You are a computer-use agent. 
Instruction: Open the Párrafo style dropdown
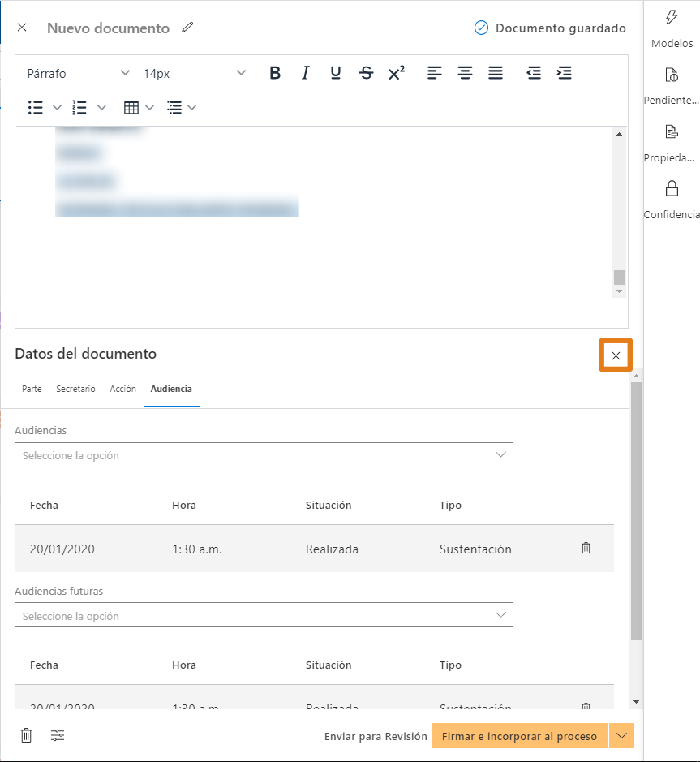78,73
